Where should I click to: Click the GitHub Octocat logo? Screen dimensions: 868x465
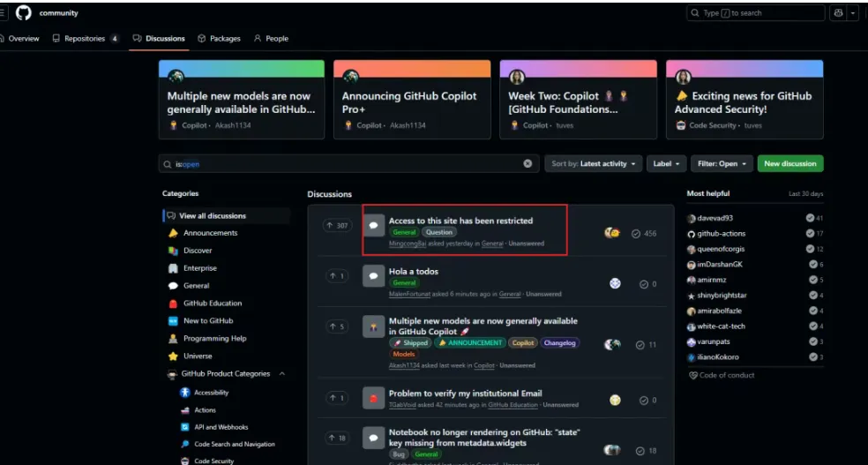pyautogui.click(x=23, y=12)
